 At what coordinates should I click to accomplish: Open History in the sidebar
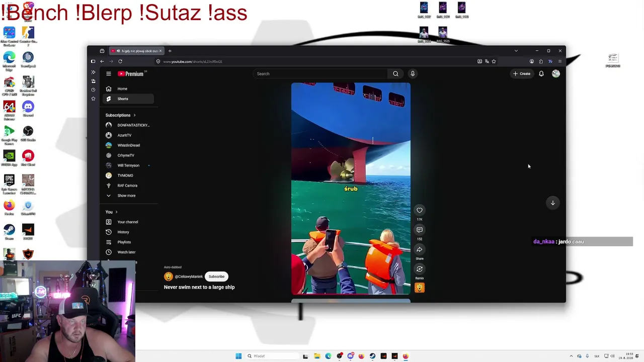click(128, 232)
